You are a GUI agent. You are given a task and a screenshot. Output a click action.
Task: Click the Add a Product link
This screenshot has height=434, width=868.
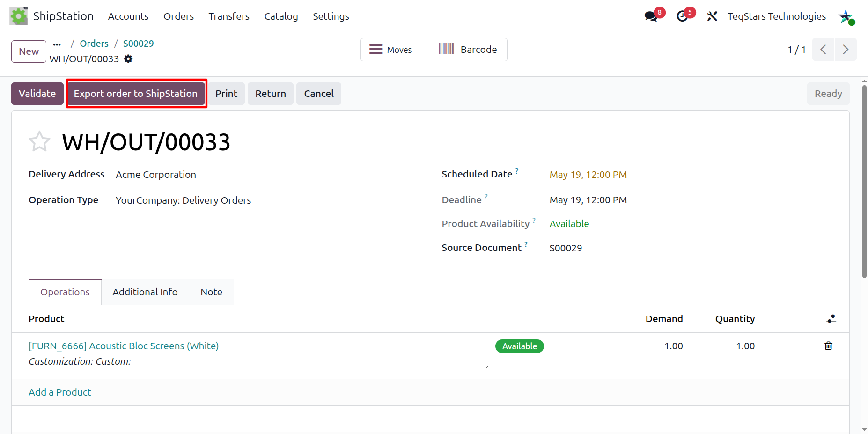60,392
